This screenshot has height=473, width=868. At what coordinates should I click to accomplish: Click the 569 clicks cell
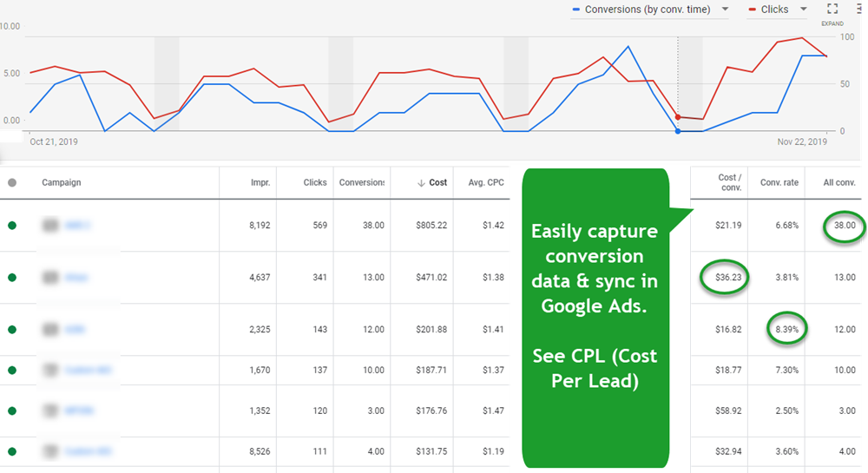click(x=320, y=225)
